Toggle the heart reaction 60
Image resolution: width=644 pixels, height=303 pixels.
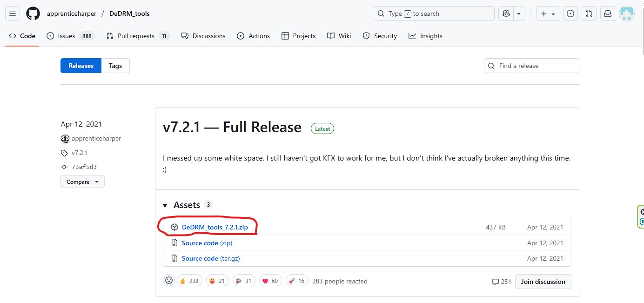pyautogui.click(x=270, y=281)
